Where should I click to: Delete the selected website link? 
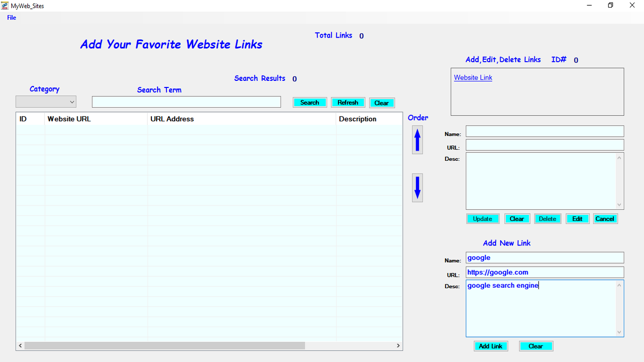[x=547, y=218]
